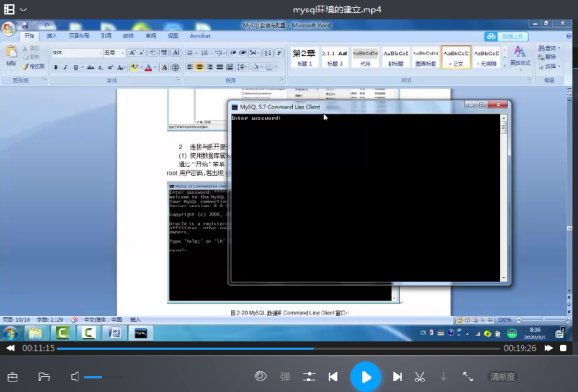Open the toolbox icon at bottom left

pyautogui.click(x=13, y=377)
